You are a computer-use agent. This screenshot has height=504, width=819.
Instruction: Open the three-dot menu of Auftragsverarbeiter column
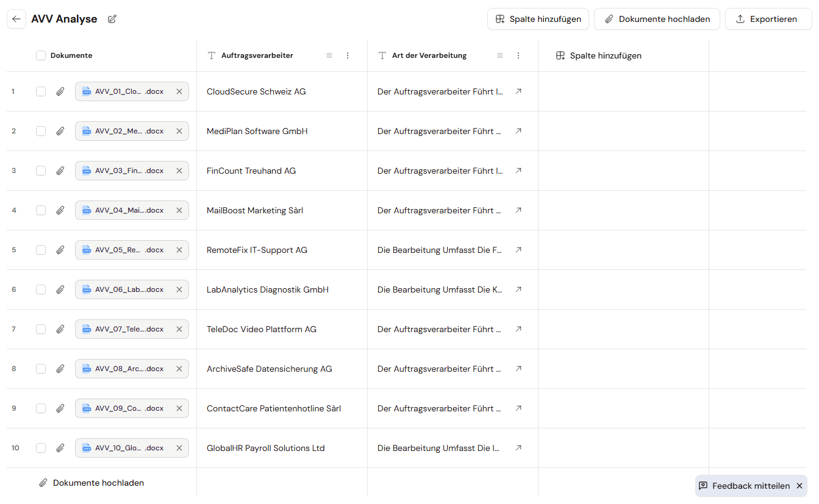(348, 55)
